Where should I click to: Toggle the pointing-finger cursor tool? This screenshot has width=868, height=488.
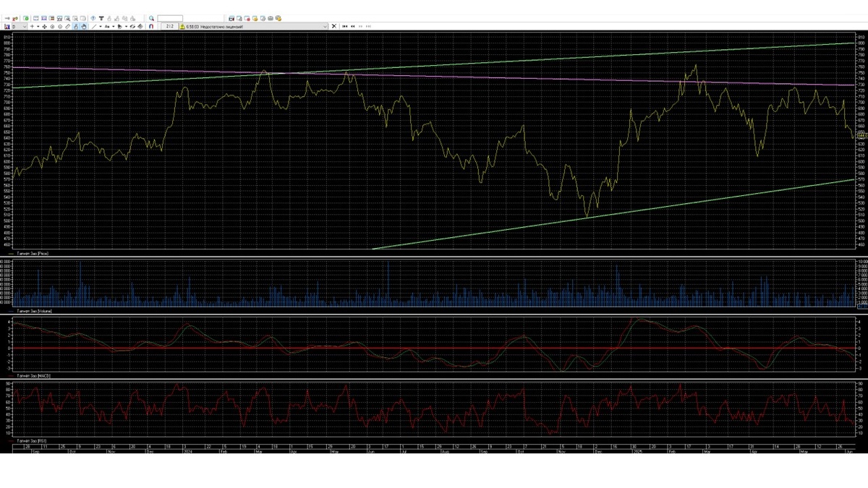(x=76, y=26)
